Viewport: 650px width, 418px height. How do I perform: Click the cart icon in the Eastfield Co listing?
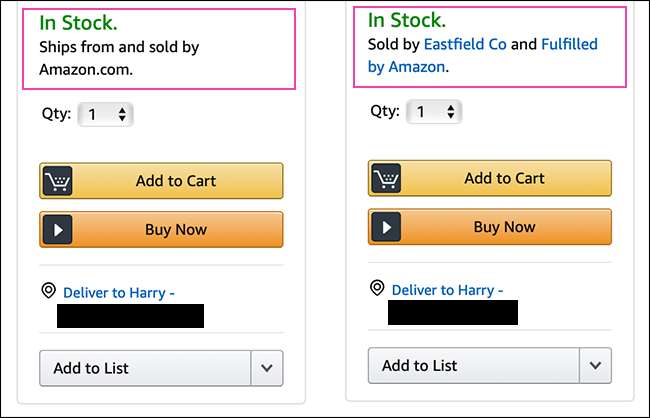386,179
